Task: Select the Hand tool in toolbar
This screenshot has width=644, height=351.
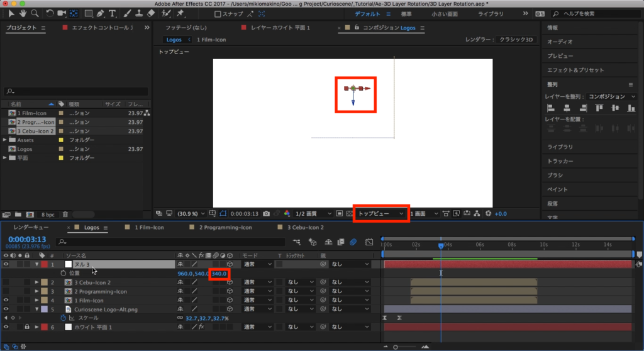Action: [x=23, y=13]
